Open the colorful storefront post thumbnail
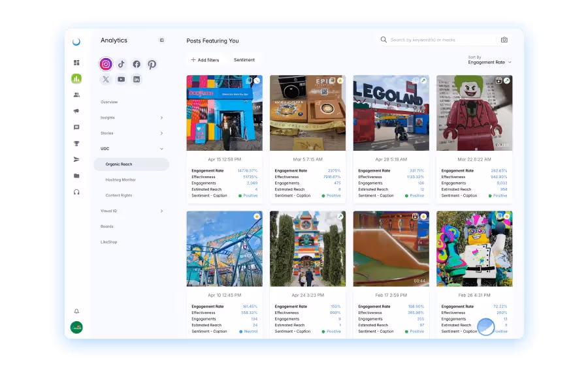This screenshot has width=588, height=372. [225, 113]
